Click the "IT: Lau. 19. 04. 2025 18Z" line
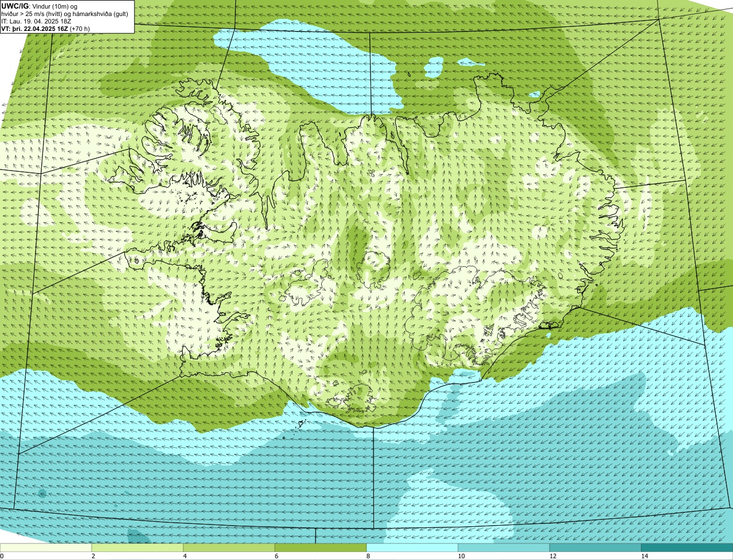Image resolution: width=733 pixels, height=560 pixels. pos(36,21)
